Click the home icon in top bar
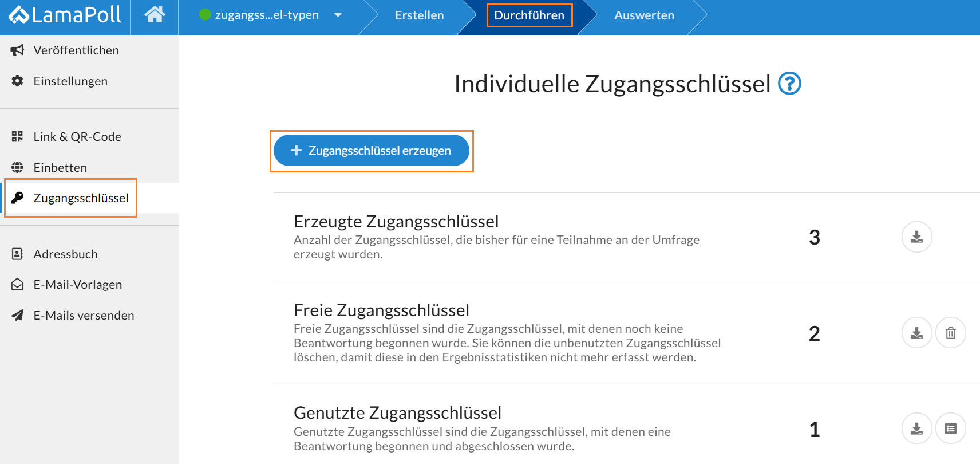The width and height of the screenshot is (980, 464). click(155, 15)
